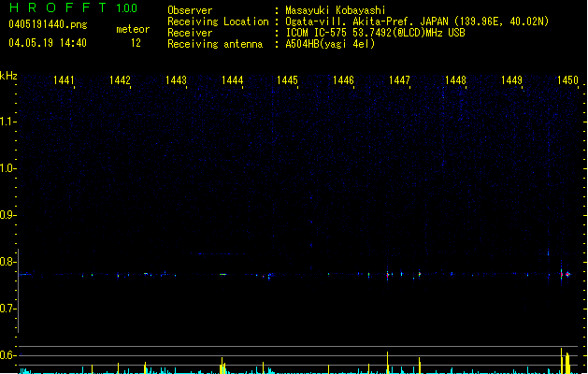This screenshot has height=374, width=588.
Task: Click the 1447 time axis marker
Action: (x=399, y=79)
